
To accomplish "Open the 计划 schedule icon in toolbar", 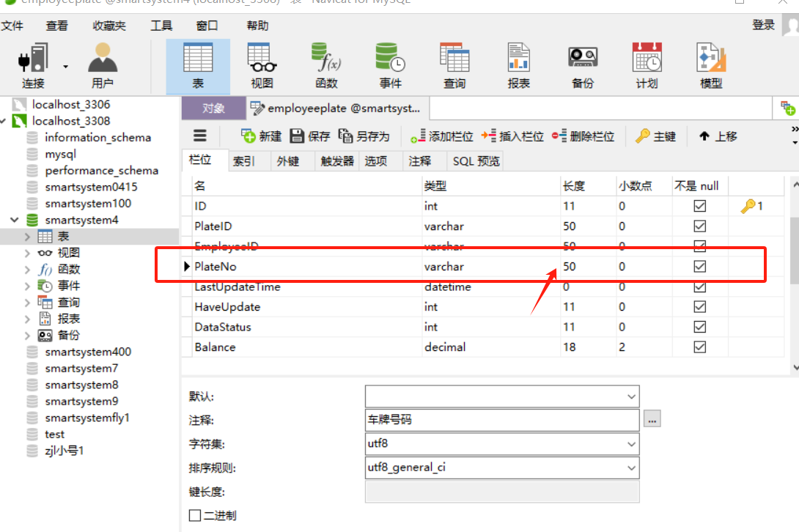I will coord(647,66).
